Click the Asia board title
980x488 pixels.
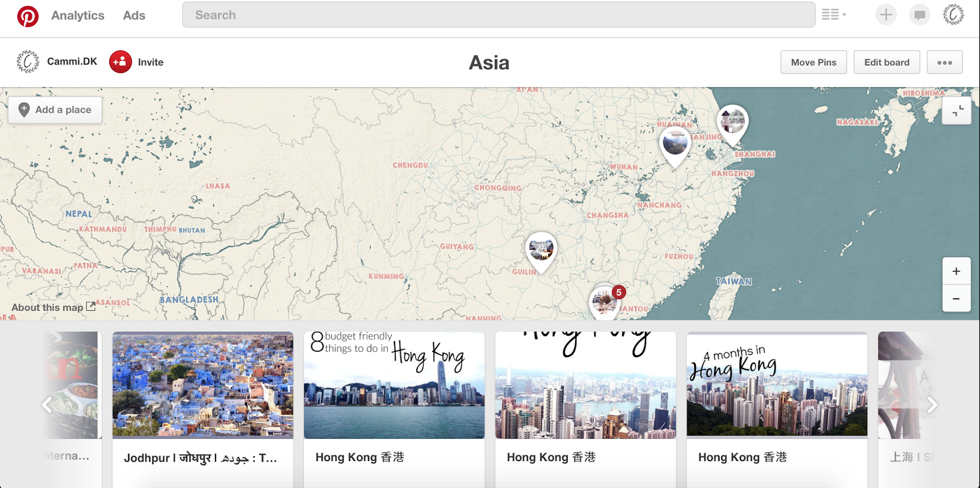(489, 63)
